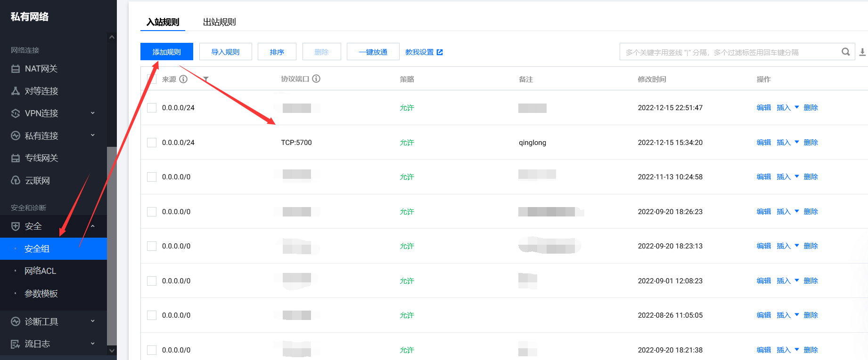Click the greyed-out 删除 toolbar button

[x=322, y=52]
